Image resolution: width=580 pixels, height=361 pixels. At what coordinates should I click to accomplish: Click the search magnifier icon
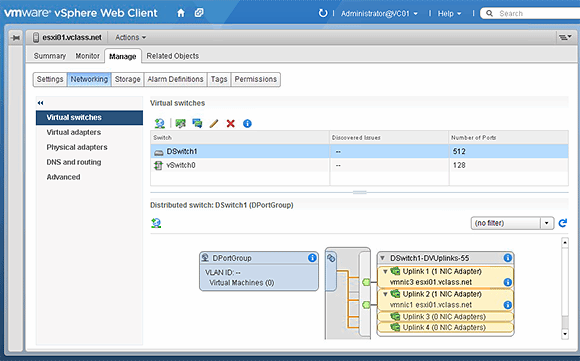[489, 14]
